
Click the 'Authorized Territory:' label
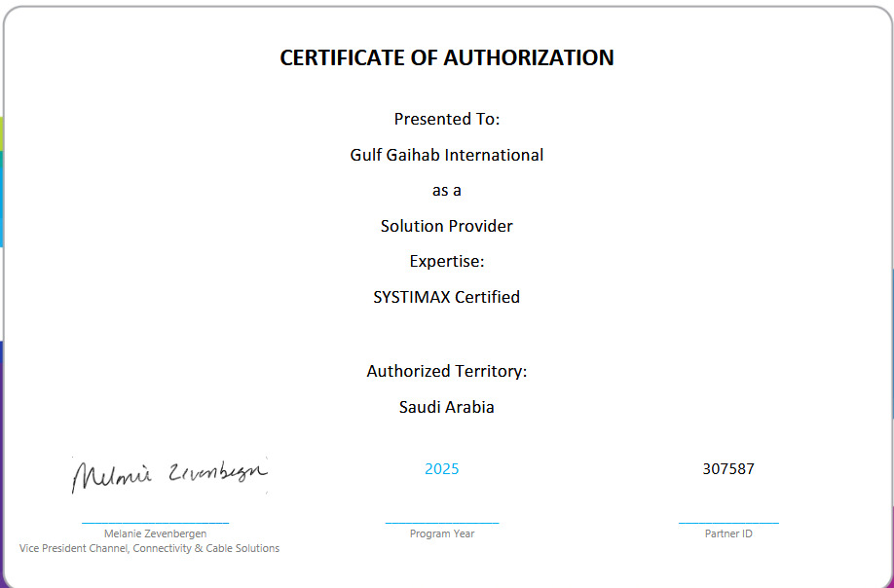446,371
